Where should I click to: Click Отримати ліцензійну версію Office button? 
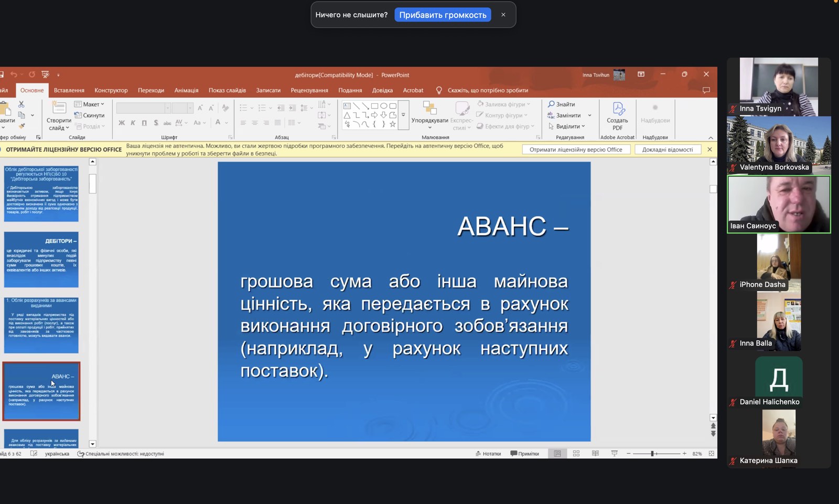point(576,149)
